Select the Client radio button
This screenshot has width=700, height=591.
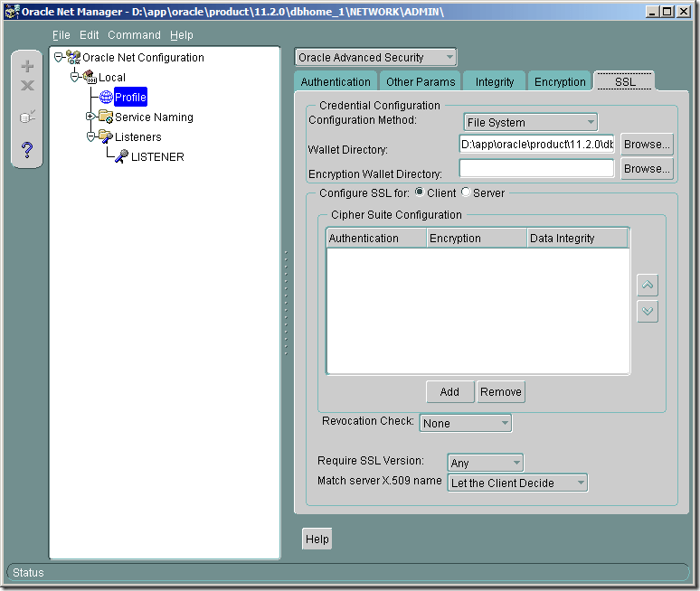point(420,192)
